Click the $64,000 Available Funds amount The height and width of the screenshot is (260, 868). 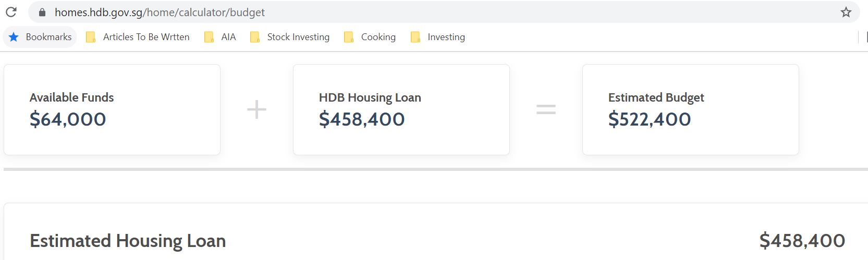tap(68, 119)
